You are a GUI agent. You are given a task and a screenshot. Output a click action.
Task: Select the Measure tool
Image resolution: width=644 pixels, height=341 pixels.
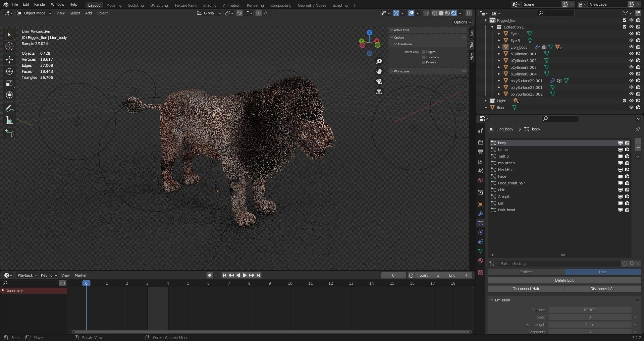(x=9, y=120)
